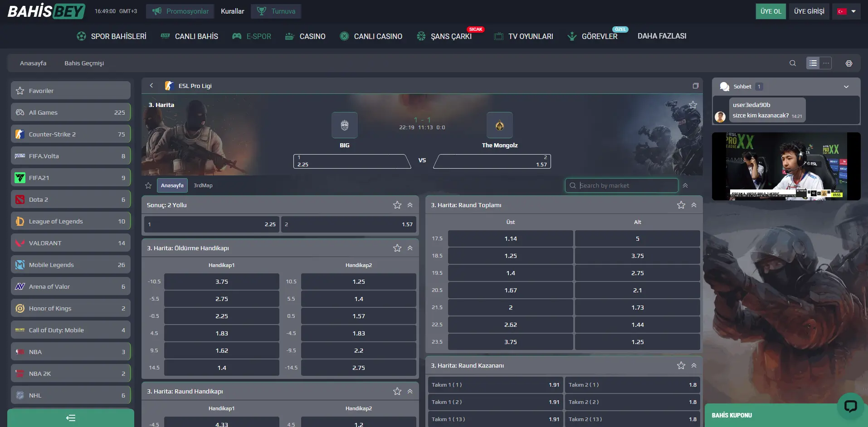Go back with the ESL Pro Ligi arrow
The image size is (868, 427).
[151, 86]
